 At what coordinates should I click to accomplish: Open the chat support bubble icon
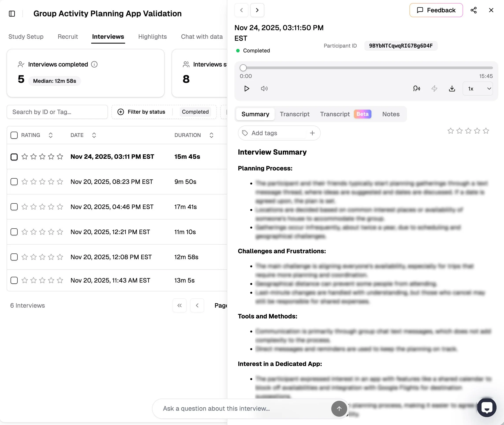click(487, 408)
